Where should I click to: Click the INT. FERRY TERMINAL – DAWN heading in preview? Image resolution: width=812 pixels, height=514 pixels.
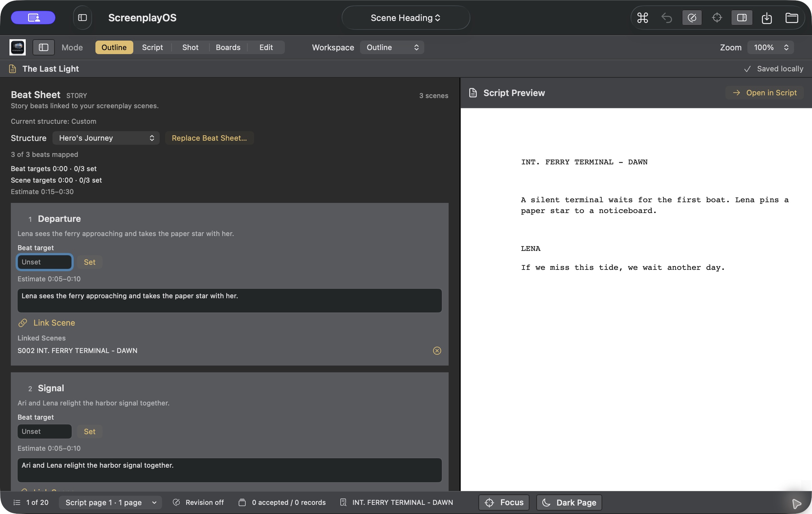coord(584,162)
